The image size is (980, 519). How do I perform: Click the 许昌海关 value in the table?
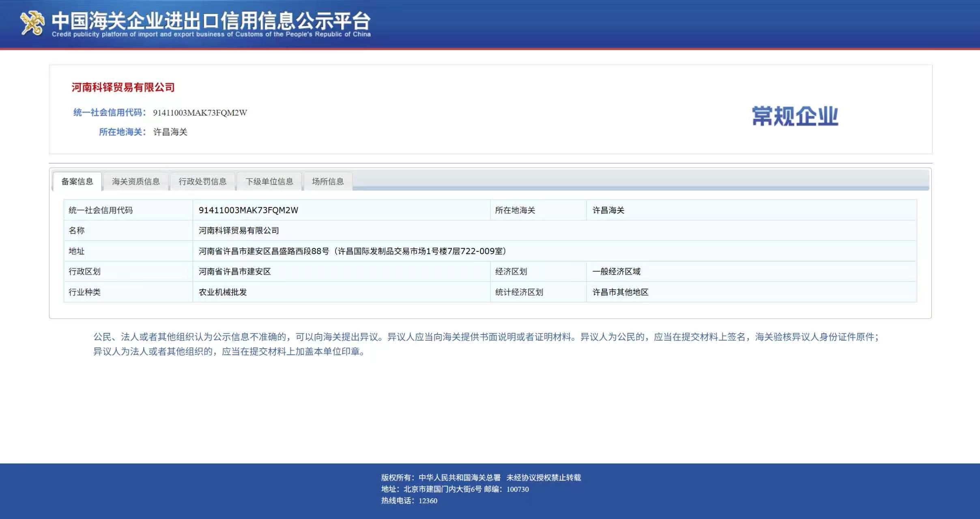click(x=608, y=210)
